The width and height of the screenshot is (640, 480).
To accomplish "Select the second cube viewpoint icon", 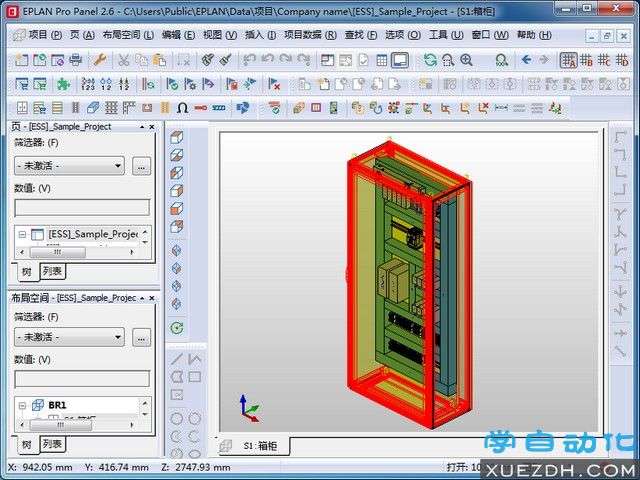I will tap(176, 155).
